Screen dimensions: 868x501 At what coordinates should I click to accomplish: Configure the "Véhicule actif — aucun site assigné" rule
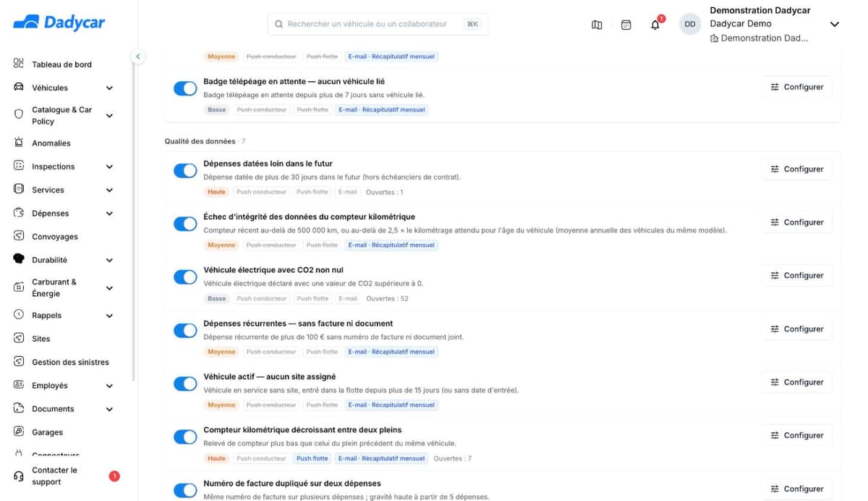pos(796,382)
